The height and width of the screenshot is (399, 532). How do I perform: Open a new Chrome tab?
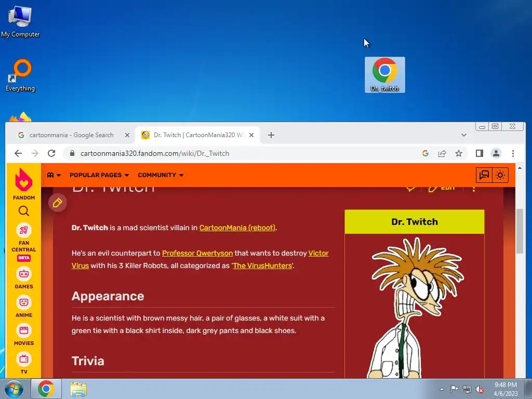click(x=271, y=135)
